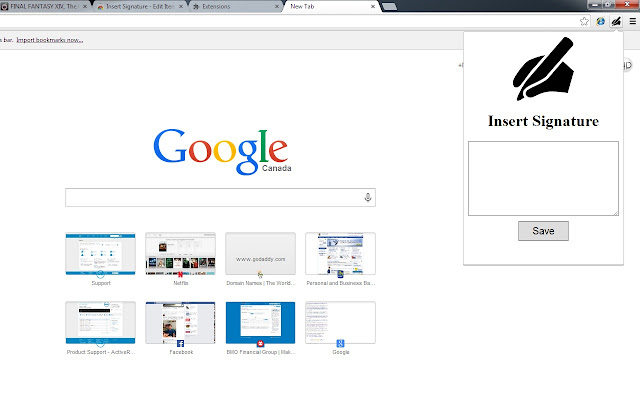640x400 pixels.
Task: Open the Support thumbnail tile
Action: [x=100, y=254]
